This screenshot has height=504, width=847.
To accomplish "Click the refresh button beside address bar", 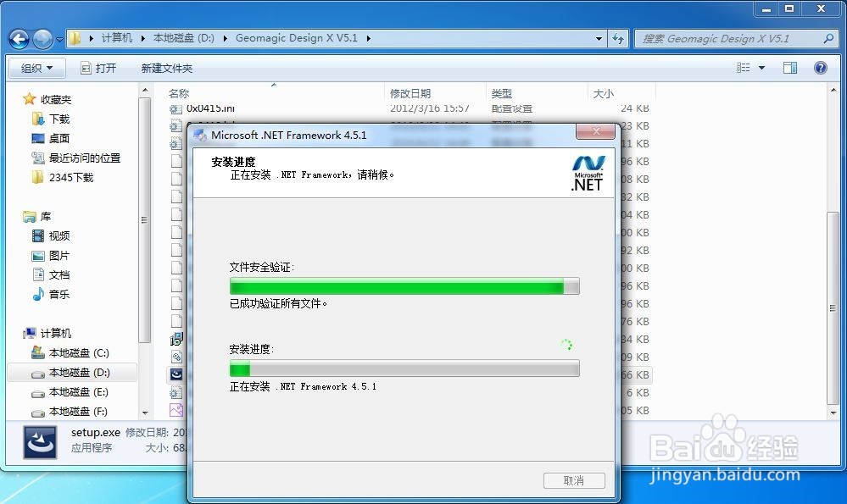I will (x=618, y=38).
